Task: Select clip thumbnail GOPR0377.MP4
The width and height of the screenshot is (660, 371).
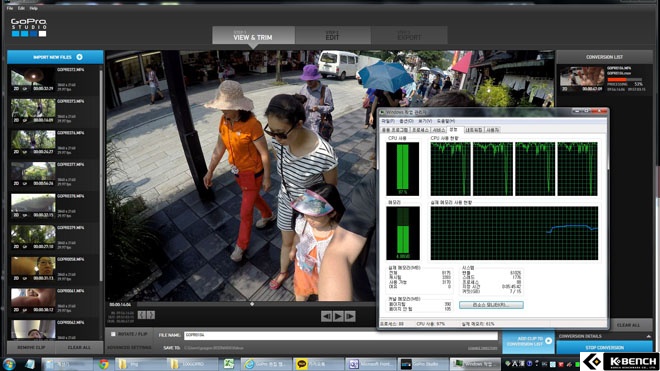Action: [x=33, y=173]
